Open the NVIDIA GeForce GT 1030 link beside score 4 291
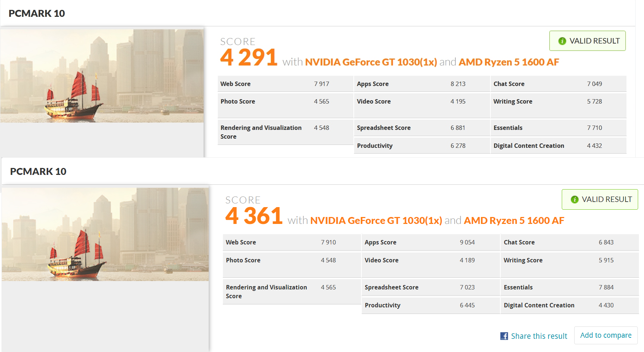Image resolution: width=644 pixels, height=352 pixels. tap(371, 62)
